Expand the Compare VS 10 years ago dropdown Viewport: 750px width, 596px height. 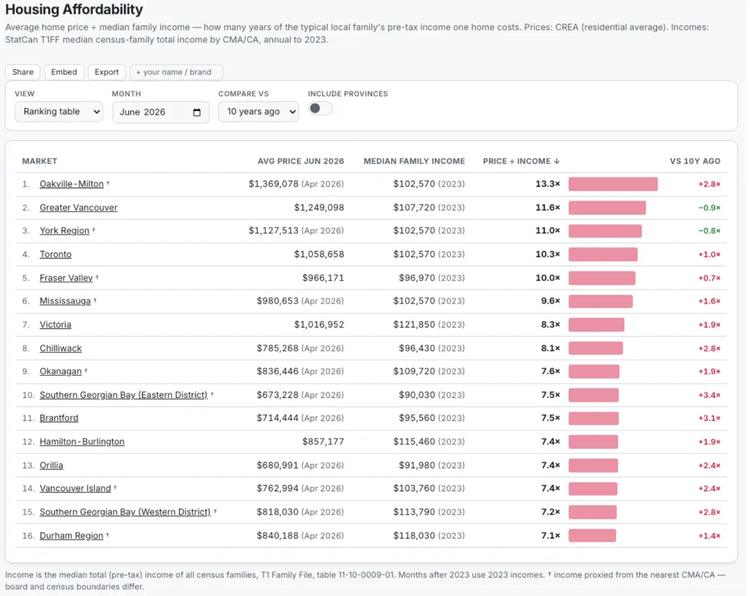(x=258, y=112)
